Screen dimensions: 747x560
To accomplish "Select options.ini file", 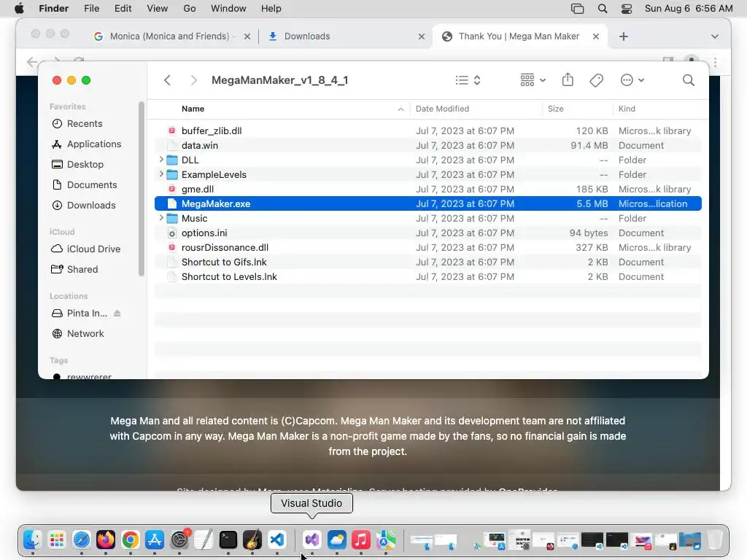I will (x=427, y=233).
